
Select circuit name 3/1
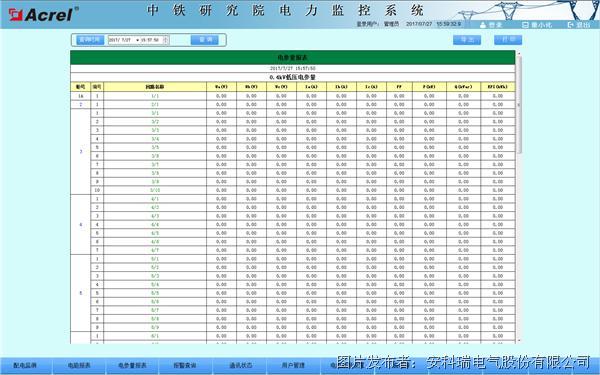pyautogui.click(x=155, y=113)
